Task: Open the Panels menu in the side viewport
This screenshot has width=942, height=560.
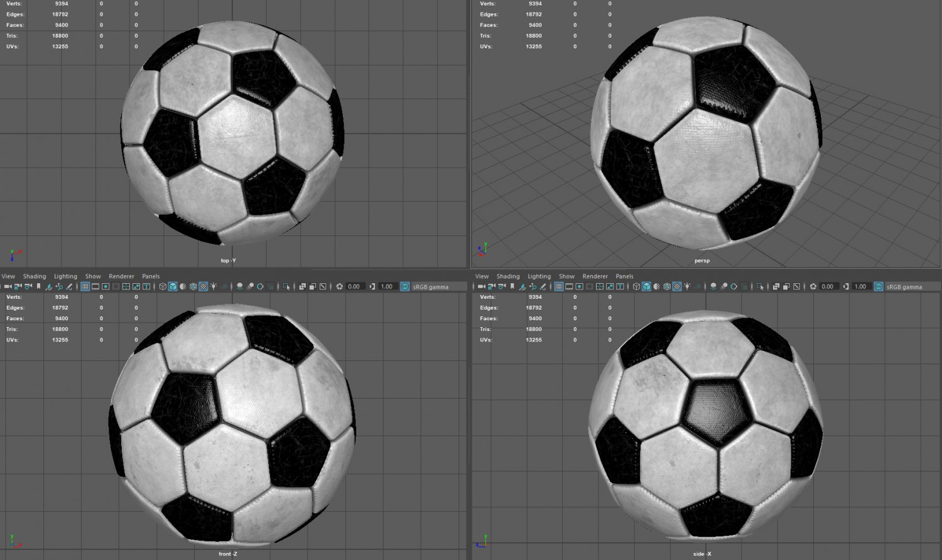Action: (624, 276)
